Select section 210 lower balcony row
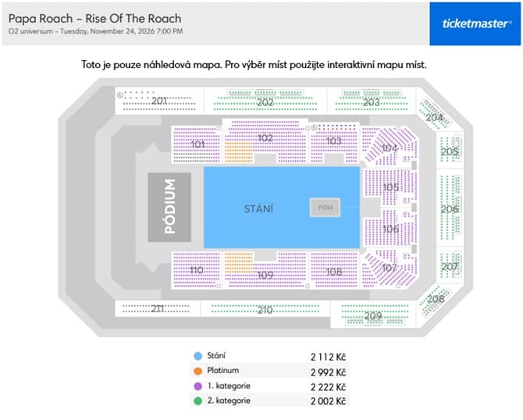The image size is (523, 420). [265, 309]
